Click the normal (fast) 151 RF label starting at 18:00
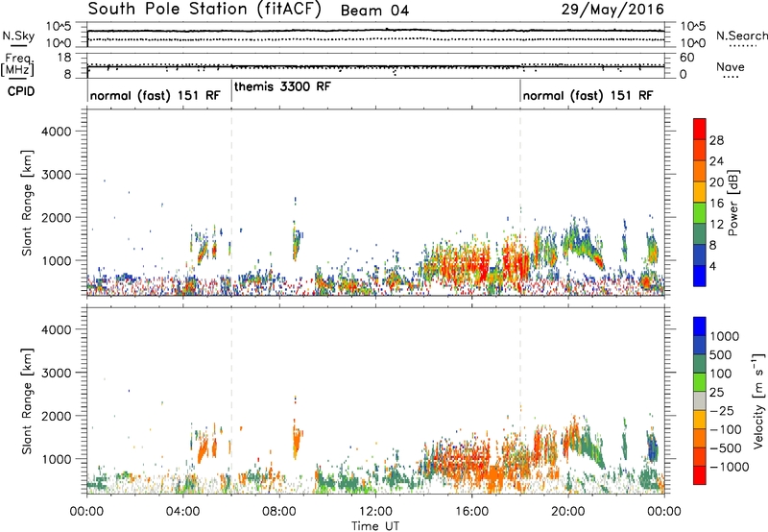This screenshot has width=768, height=532. click(x=588, y=95)
